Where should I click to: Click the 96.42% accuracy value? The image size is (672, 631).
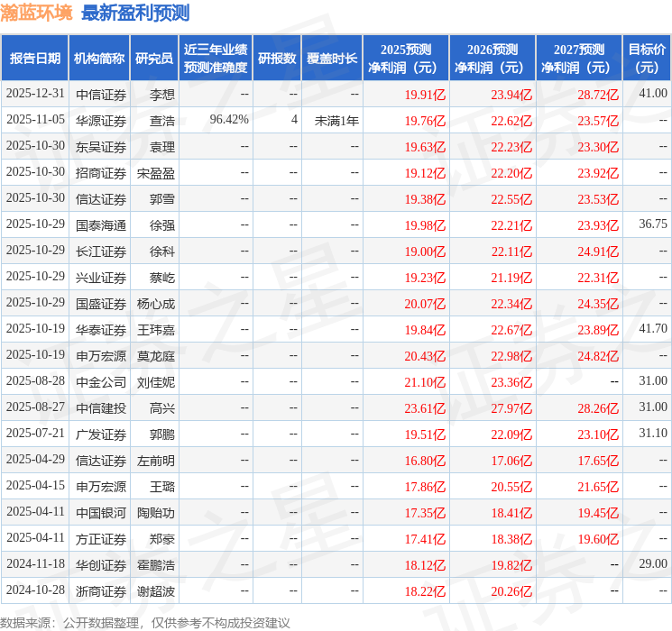(229, 120)
